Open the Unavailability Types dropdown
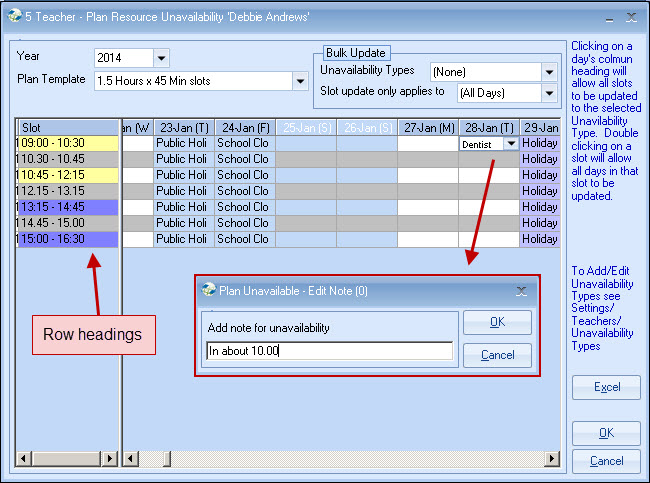 (548, 72)
